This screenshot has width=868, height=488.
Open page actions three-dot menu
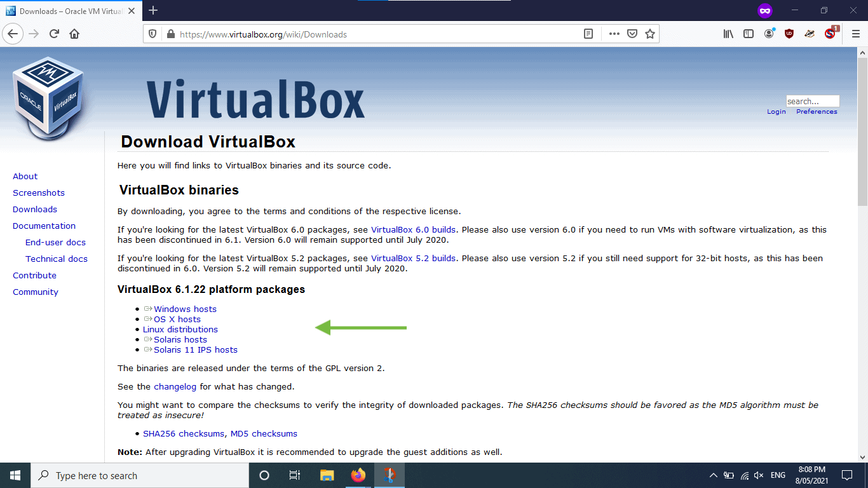tap(614, 34)
